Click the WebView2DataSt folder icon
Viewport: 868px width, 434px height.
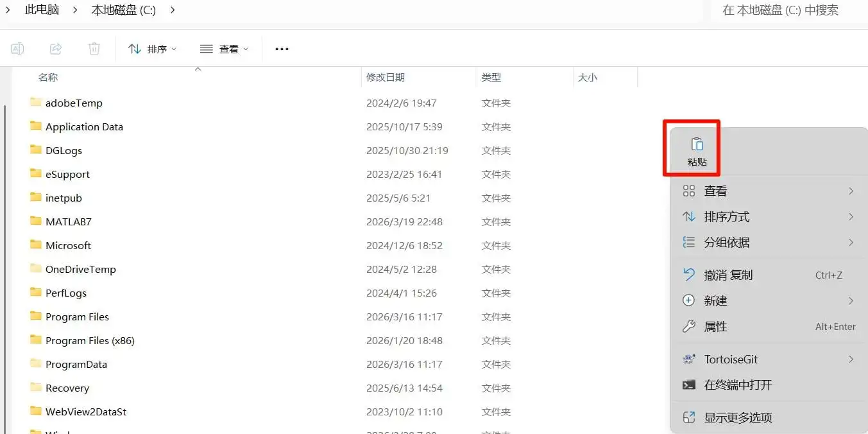click(x=36, y=411)
